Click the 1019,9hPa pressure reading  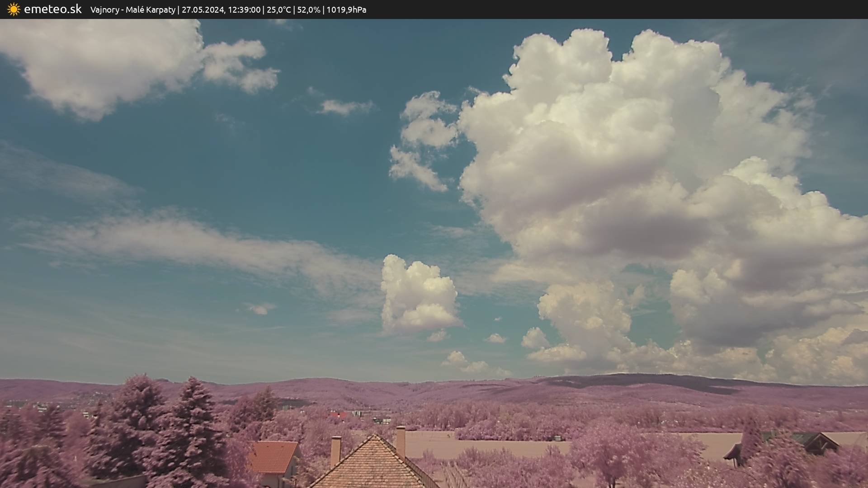(x=346, y=10)
